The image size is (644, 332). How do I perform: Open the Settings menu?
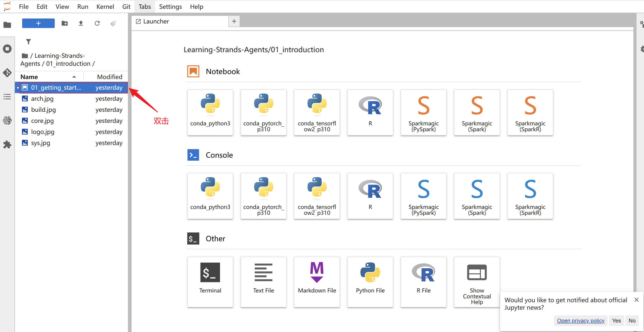click(x=170, y=7)
